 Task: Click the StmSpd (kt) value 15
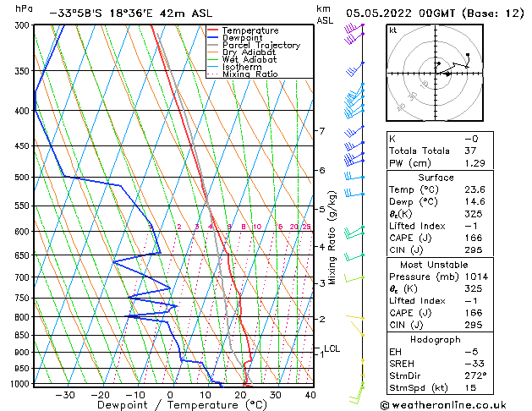coord(470,388)
